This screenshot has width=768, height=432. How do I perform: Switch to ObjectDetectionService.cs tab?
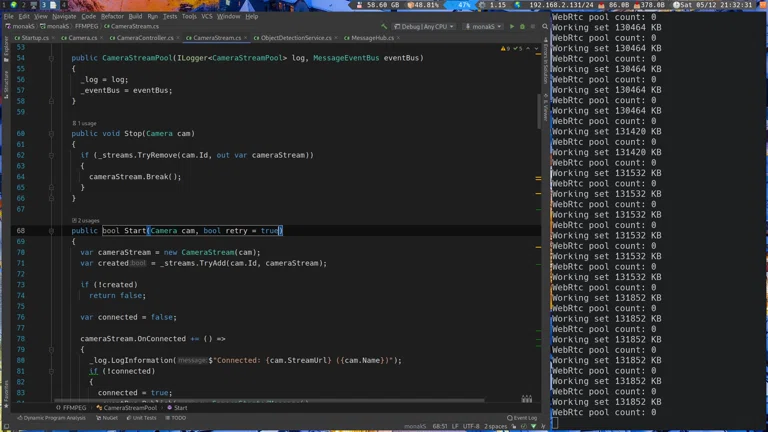click(296, 38)
